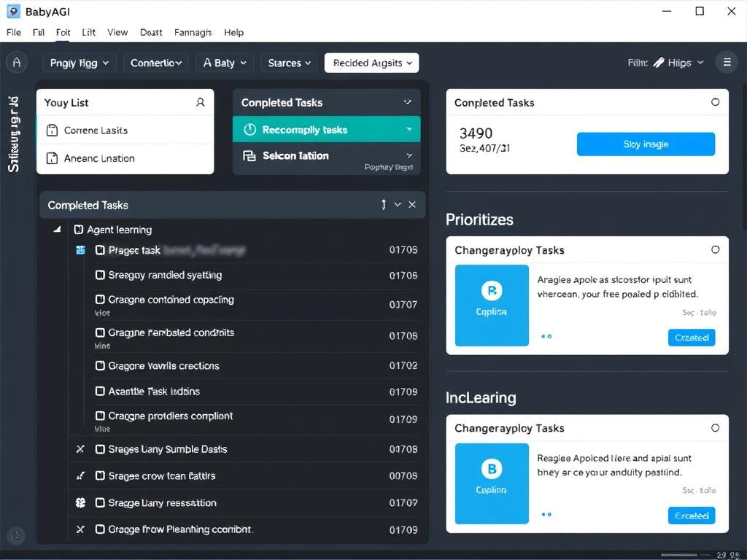Screen dimensions: 747x560
Task: Click diamond icon in dark Conpleted Tasks header
Action: pos(408,102)
